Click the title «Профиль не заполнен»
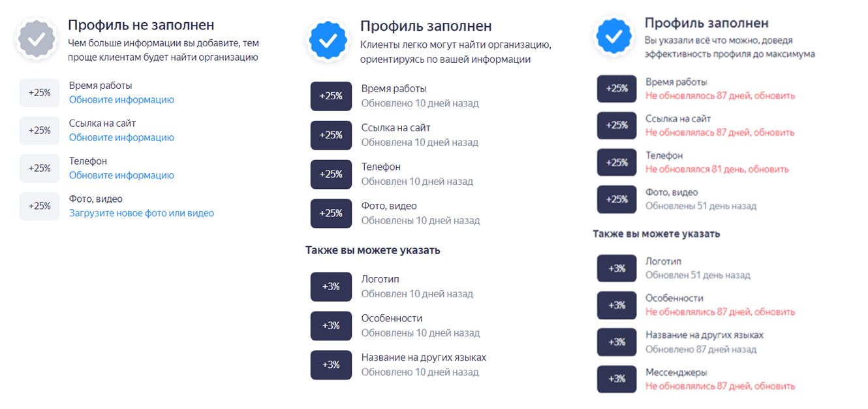Image resolution: width=868 pixels, height=409 pixels. (x=140, y=25)
